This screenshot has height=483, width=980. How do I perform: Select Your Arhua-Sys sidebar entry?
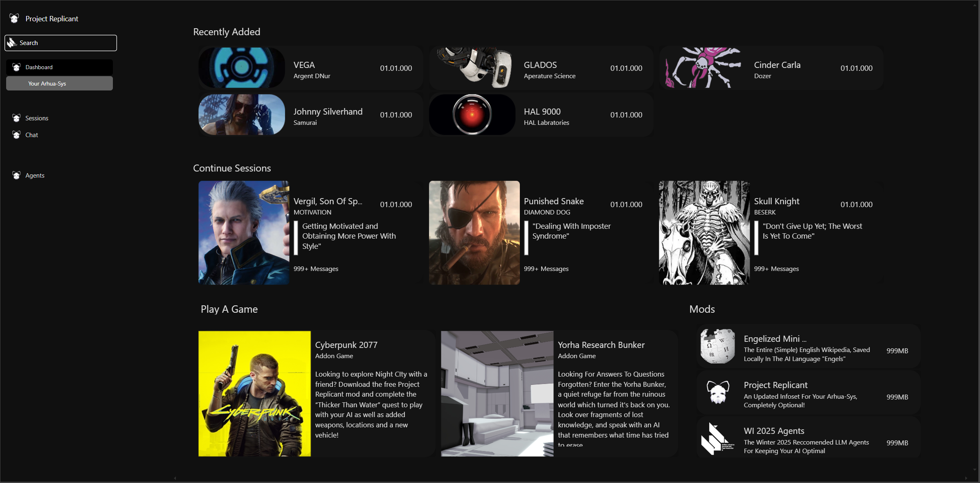pos(59,84)
